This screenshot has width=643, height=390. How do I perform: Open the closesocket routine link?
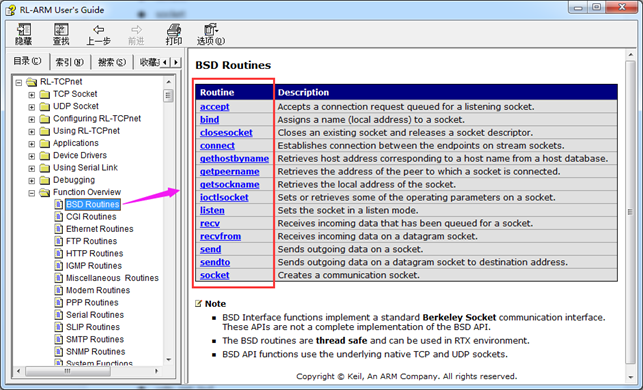point(226,132)
